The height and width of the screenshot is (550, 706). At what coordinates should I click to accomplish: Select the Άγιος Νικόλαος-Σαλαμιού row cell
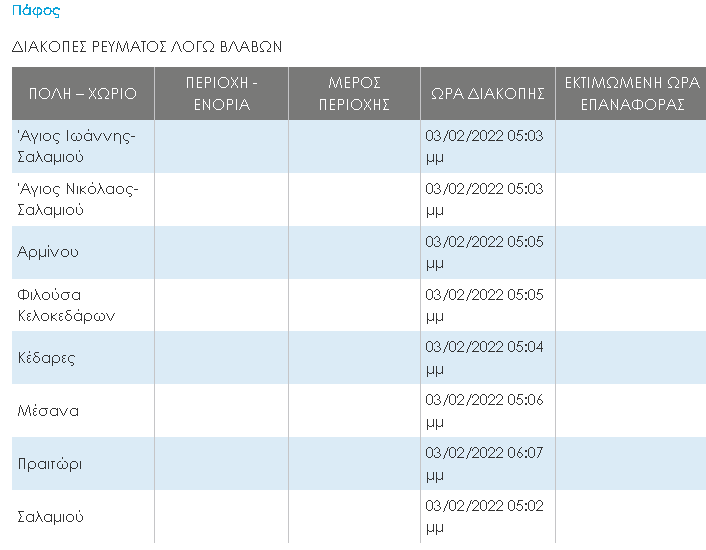pyautogui.click(x=83, y=199)
